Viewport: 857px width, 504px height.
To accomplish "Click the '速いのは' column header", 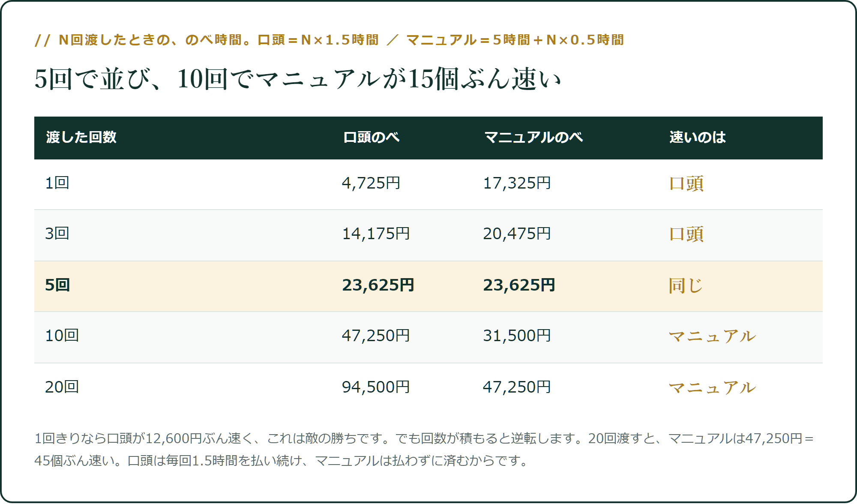I will [697, 138].
